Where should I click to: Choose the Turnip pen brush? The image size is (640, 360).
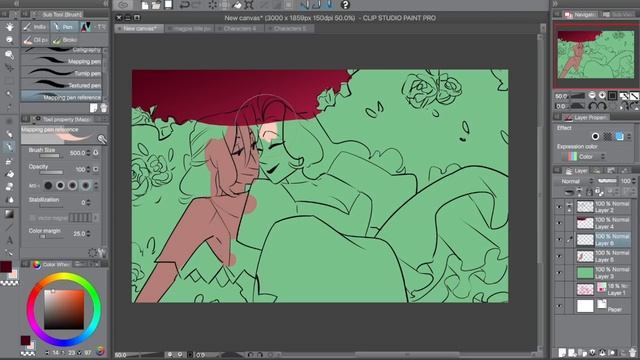pyautogui.click(x=61, y=73)
